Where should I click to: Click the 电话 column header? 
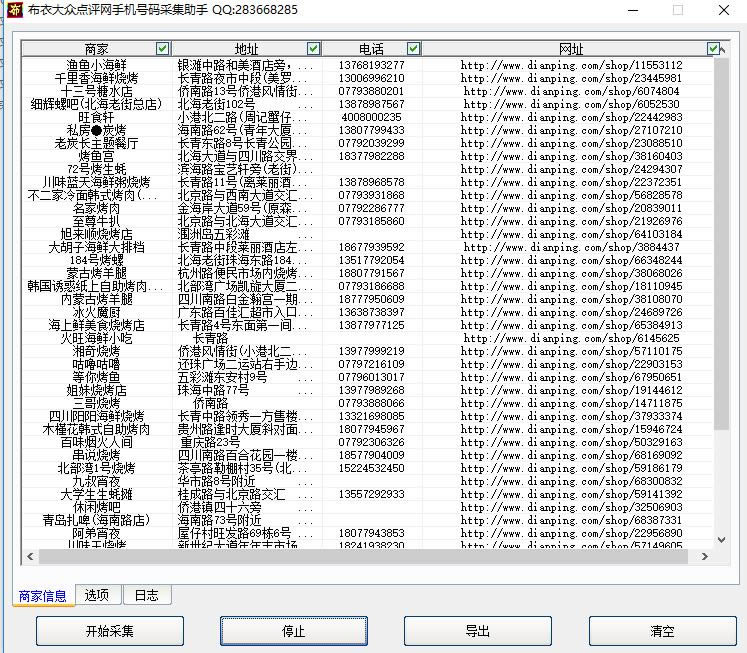(x=370, y=48)
